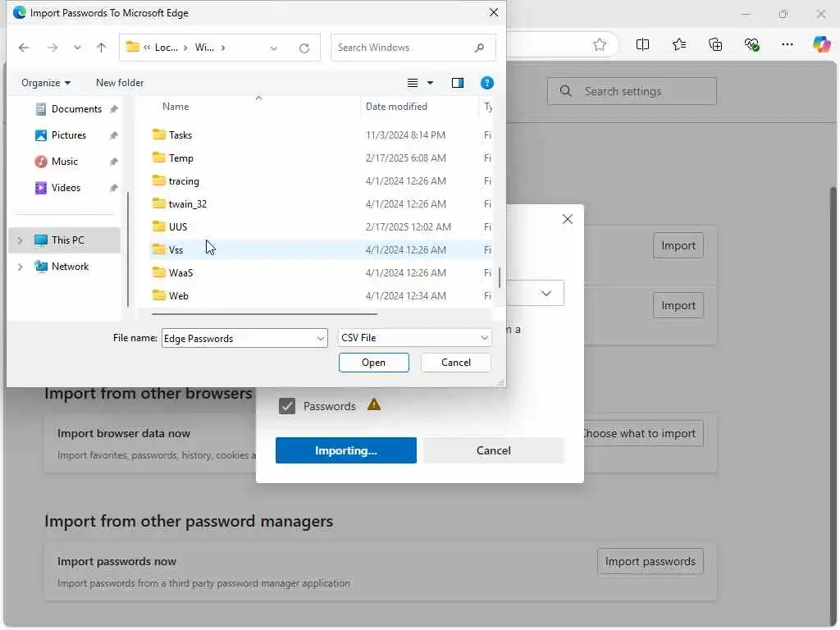Screen dimensions: 840x630
Task: Click the horizontal file list scrollbar
Action: pyautogui.click(x=265, y=314)
